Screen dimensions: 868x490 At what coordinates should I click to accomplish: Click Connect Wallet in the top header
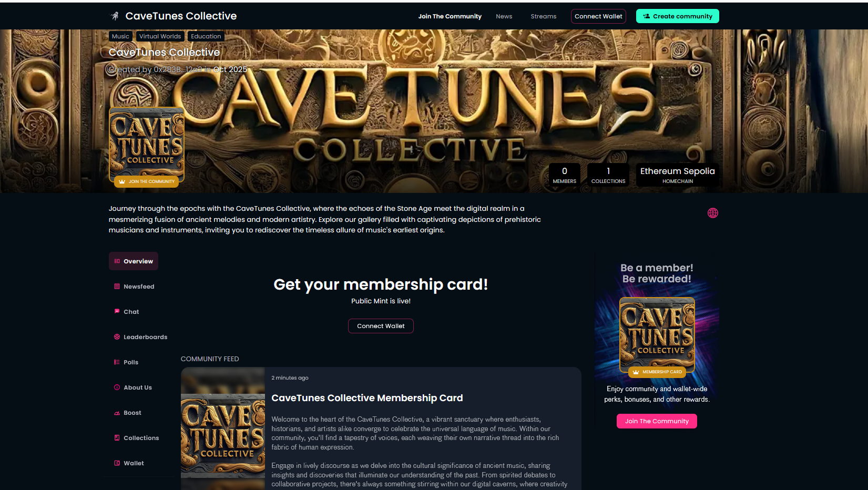(x=598, y=16)
